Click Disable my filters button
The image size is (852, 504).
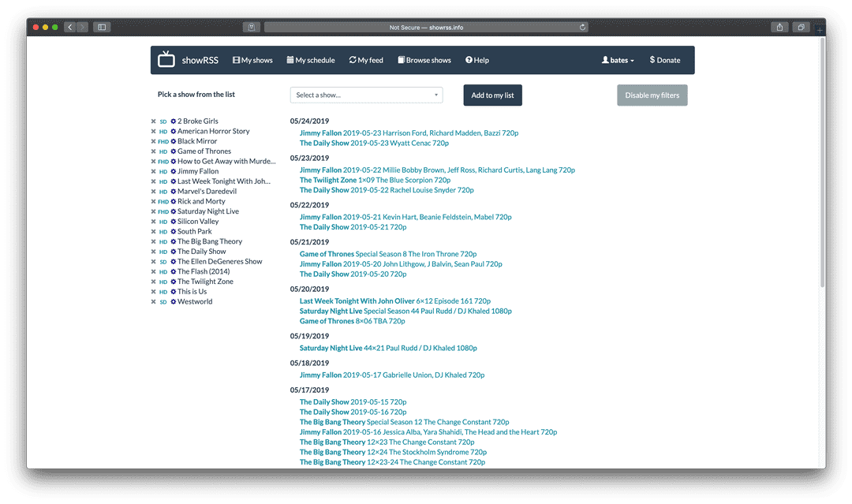(652, 95)
